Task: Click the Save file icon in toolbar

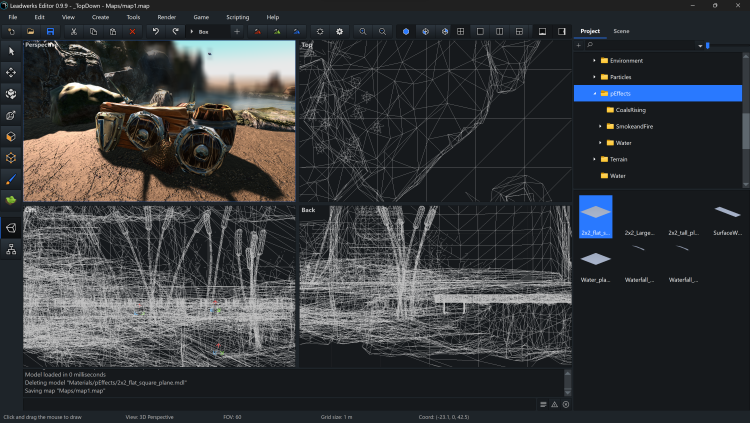Action: pyautogui.click(x=50, y=31)
